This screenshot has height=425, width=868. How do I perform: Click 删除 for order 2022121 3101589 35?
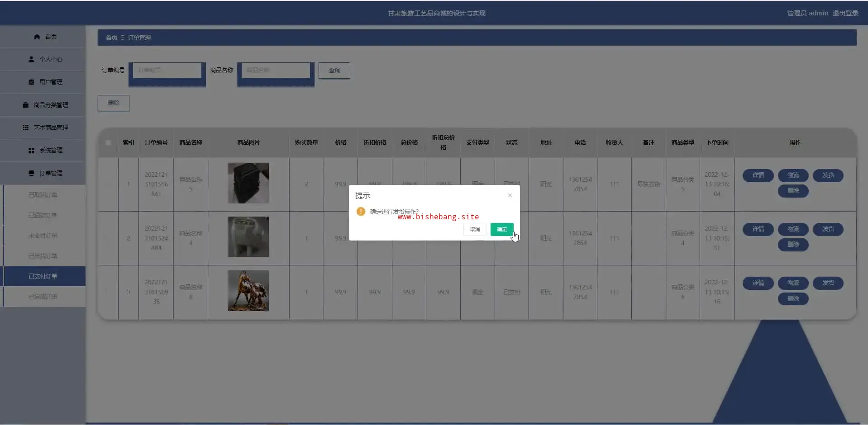click(793, 298)
